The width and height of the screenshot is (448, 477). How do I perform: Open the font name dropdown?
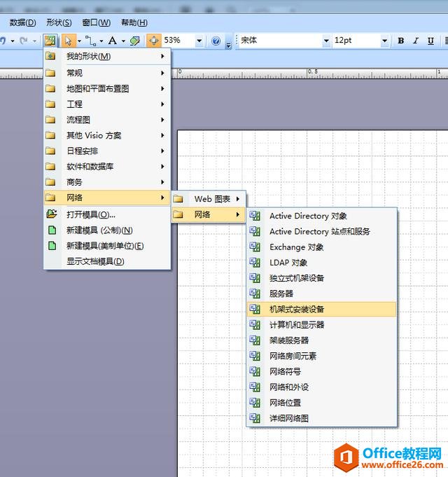(x=326, y=40)
